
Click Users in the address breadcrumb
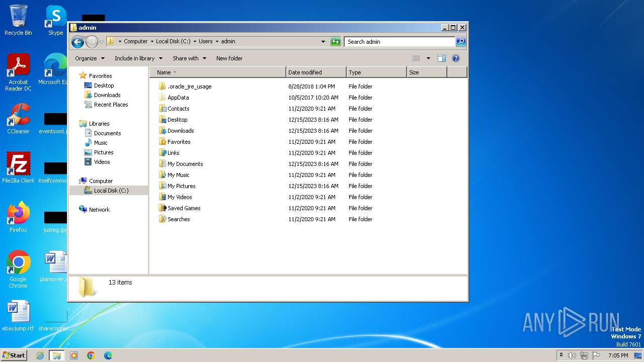tap(205, 42)
